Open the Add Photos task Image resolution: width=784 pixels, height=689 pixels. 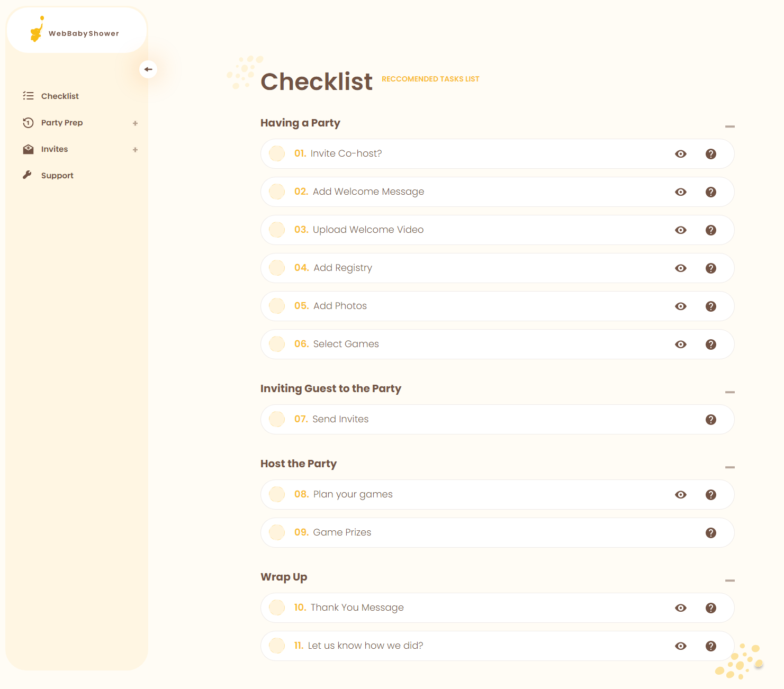tap(497, 306)
